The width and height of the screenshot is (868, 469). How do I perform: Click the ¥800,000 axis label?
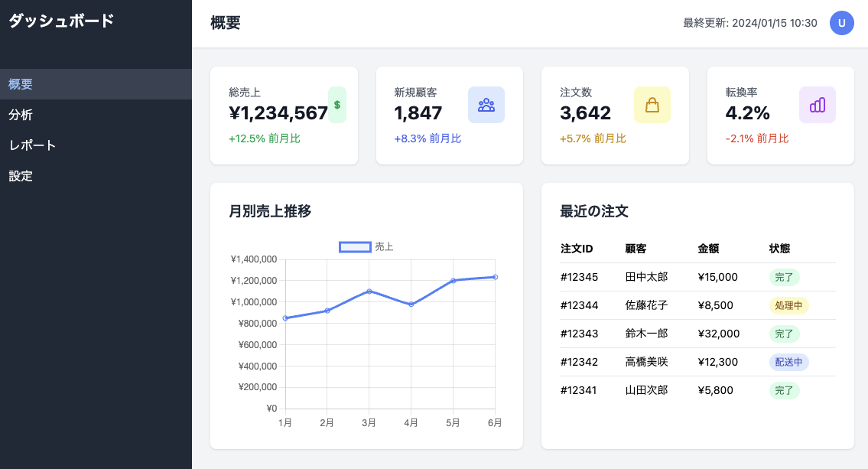coord(258,324)
